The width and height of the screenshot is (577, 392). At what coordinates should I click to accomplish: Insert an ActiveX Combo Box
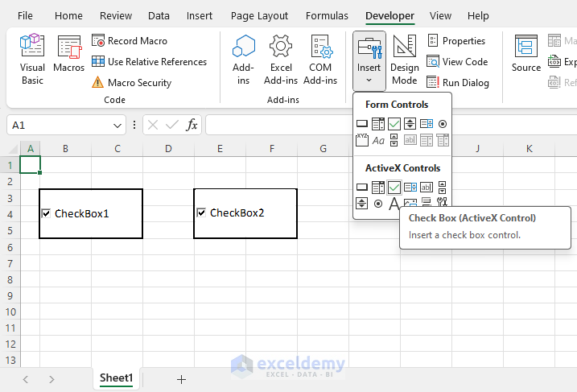[x=378, y=188]
